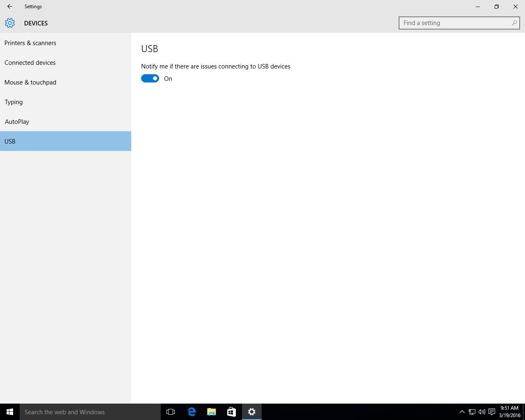Open the Store app from taskbar
525x420 pixels.
231,412
